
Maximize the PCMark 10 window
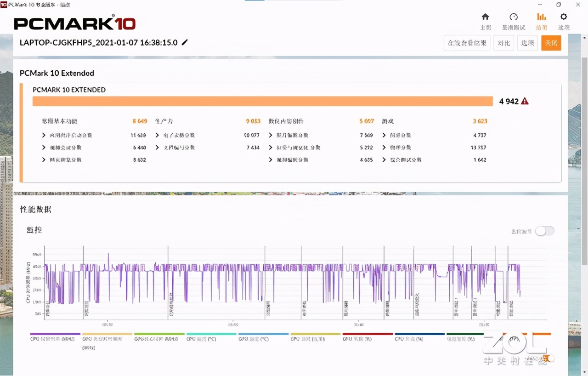(x=559, y=4)
